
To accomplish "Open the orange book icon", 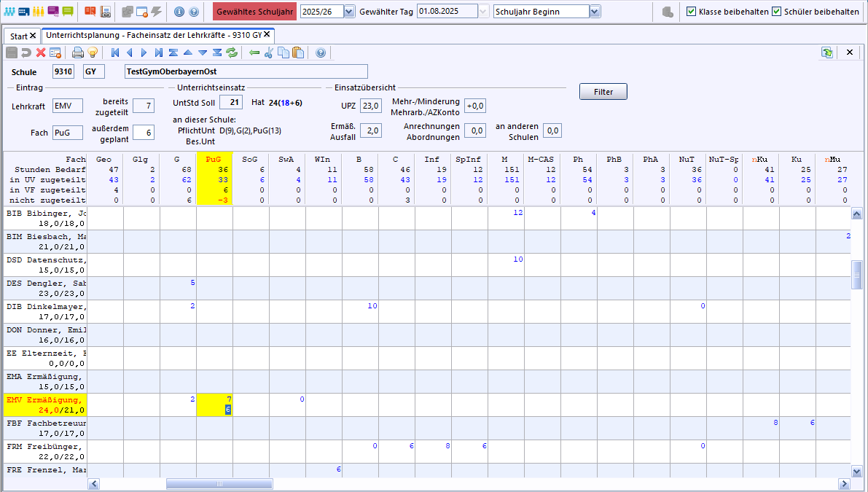I will coord(90,11).
